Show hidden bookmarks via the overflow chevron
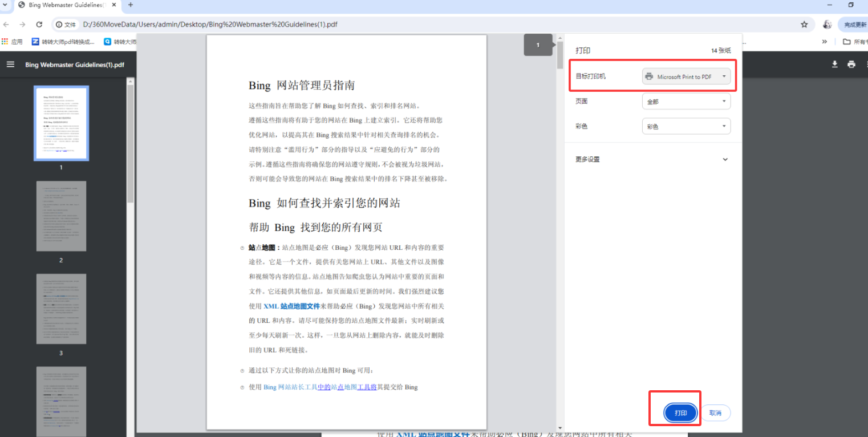The image size is (868, 437). (825, 41)
